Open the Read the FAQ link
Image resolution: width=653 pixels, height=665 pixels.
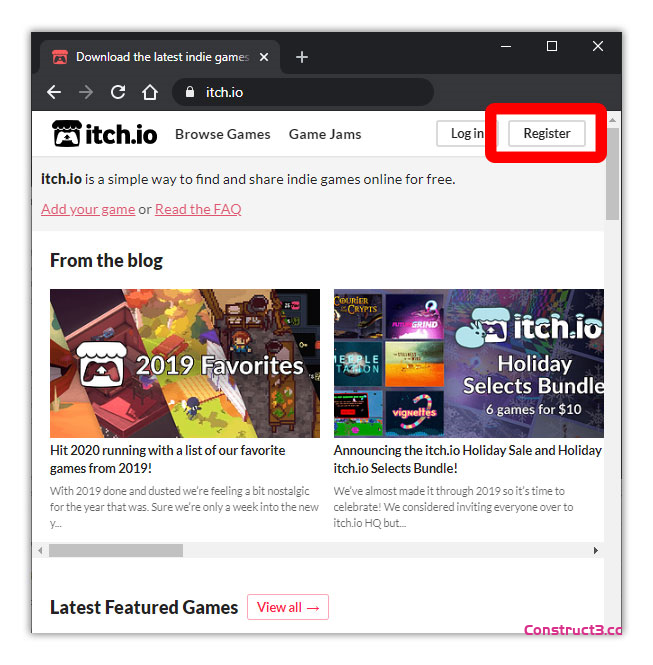198,209
